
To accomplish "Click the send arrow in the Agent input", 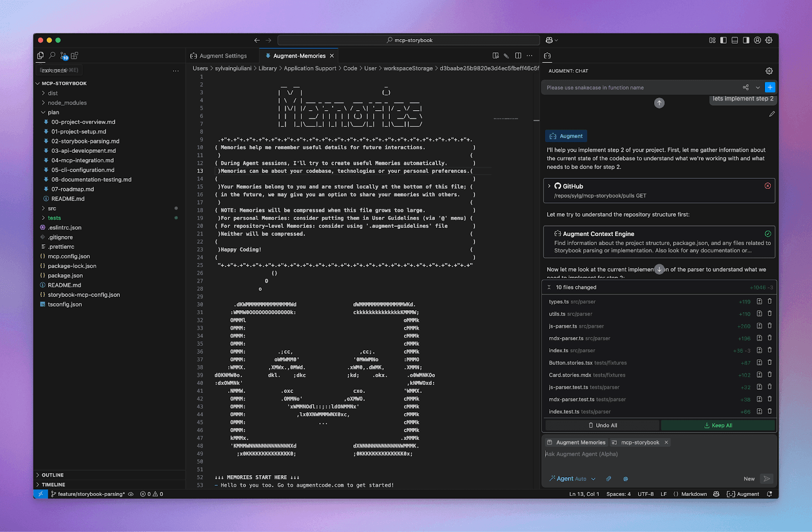I will (767, 478).
